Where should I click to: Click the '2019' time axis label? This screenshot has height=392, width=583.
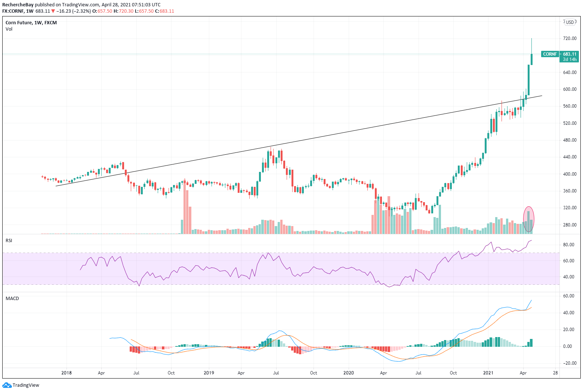click(209, 373)
